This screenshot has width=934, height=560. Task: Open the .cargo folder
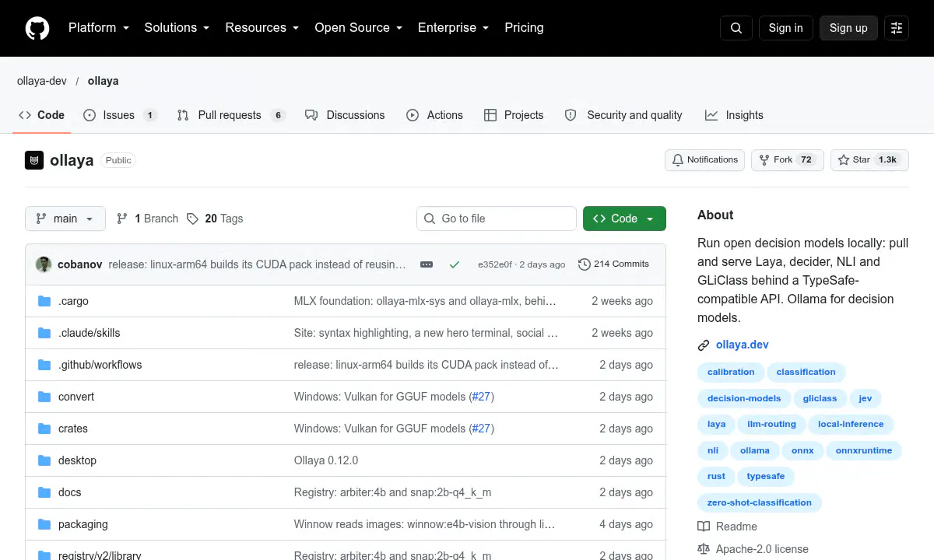(74, 301)
